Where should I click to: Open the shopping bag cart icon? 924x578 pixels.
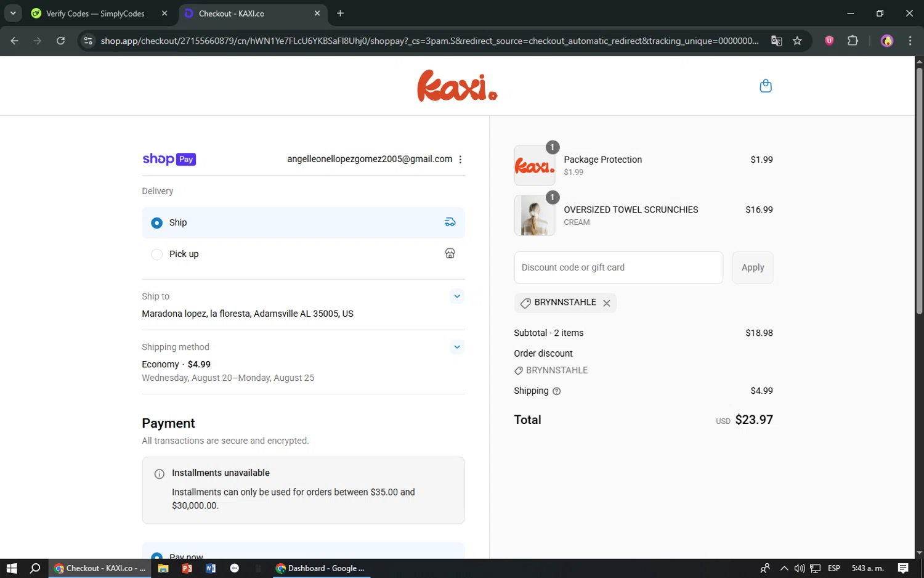click(x=766, y=86)
